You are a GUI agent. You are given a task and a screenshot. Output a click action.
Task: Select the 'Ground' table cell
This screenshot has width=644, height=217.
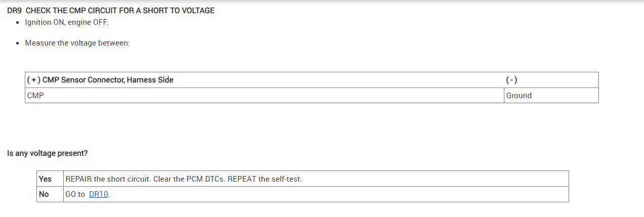(x=519, y=95)
